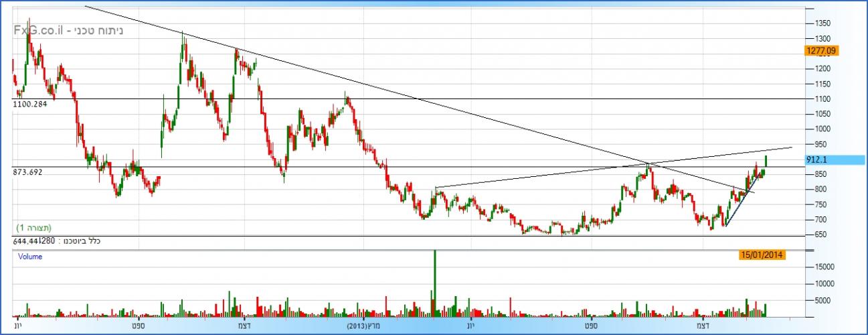This screenshot has height=335, width=868.
Task: Click the tallest green volume spike bar
Action: point(434,281)
